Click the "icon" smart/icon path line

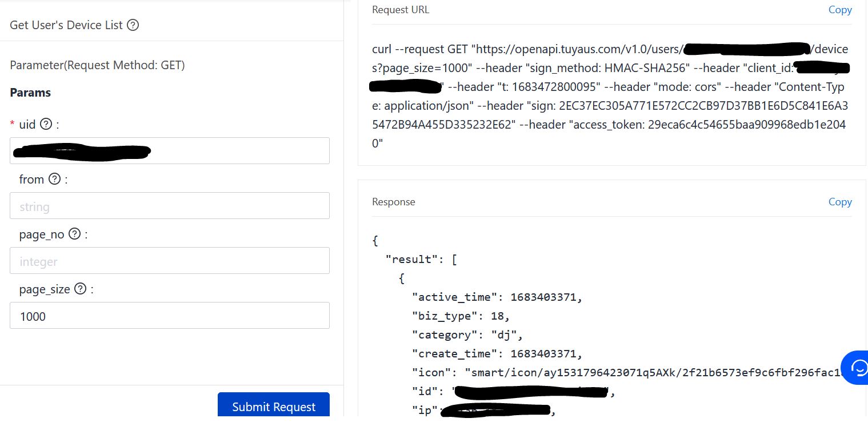[627, 373]
